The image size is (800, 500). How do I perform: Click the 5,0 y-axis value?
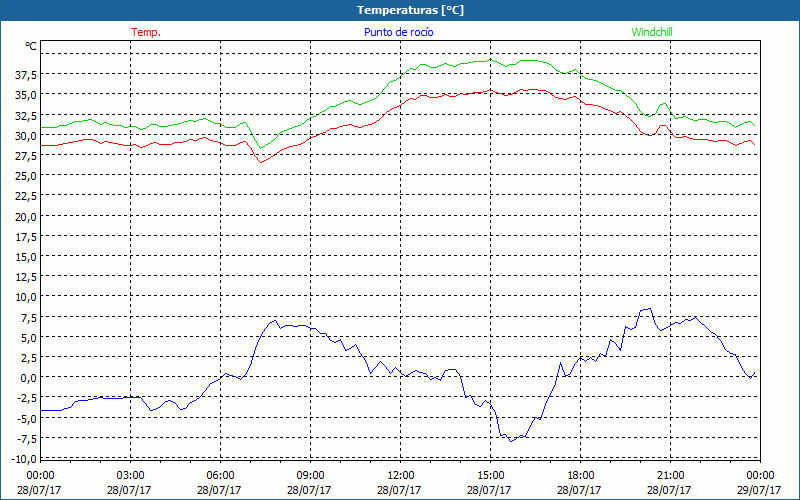(28, 338)
